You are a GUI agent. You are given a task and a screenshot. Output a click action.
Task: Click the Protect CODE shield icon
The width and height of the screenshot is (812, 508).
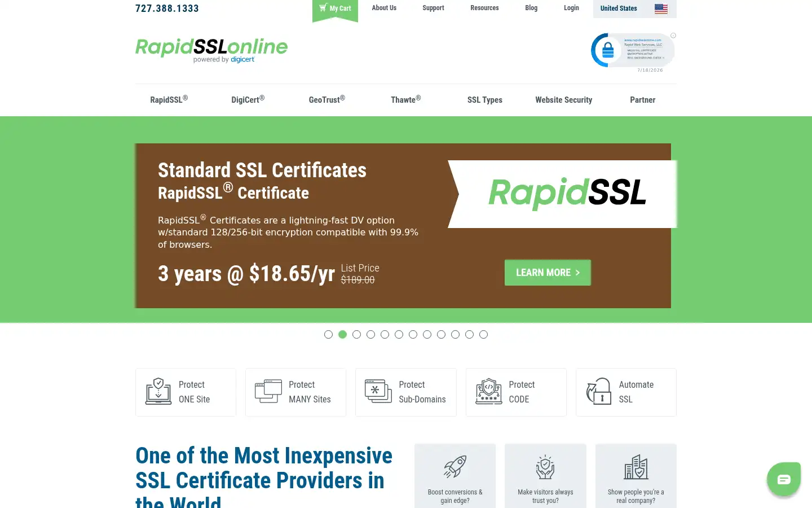coord(489,391)
